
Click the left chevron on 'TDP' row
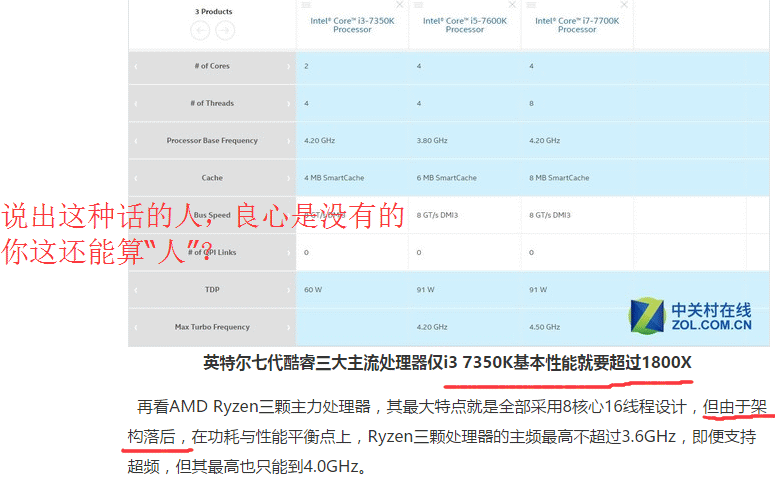[135, 289]
